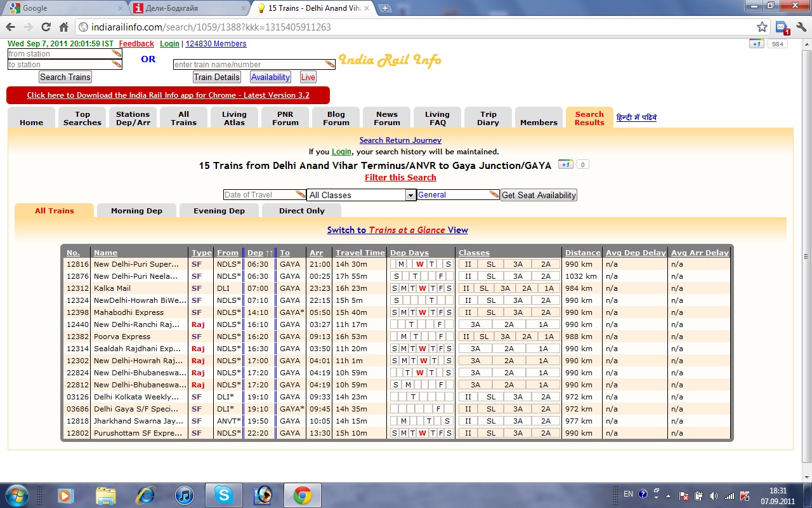Switch to the Morning Dep tab

pyautogui.click(x=136, y=211)
